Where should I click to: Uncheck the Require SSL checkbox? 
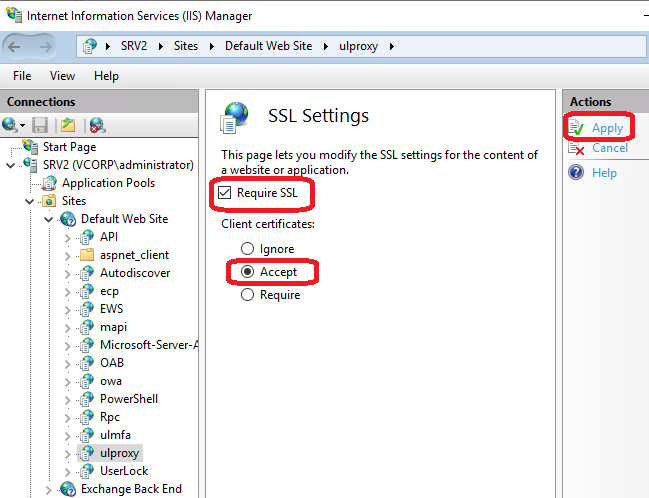pyautogui.click(x=225, y=192)
